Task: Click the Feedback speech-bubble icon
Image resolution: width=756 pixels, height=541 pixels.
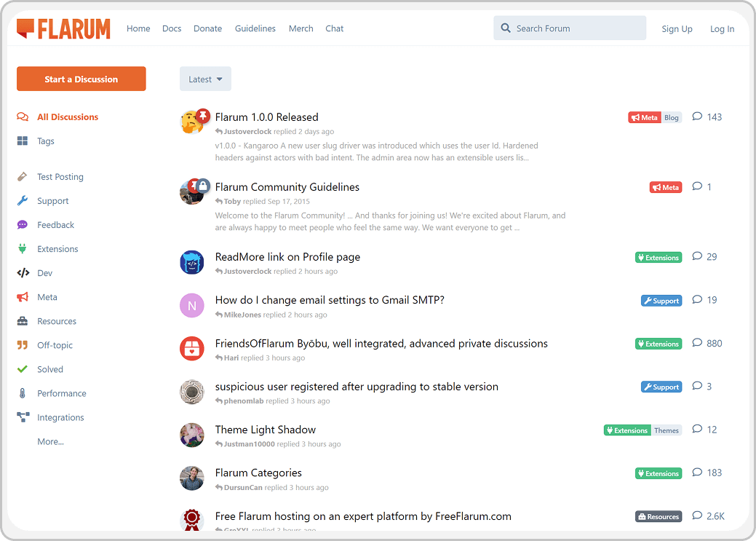Action: pos(23,224)
